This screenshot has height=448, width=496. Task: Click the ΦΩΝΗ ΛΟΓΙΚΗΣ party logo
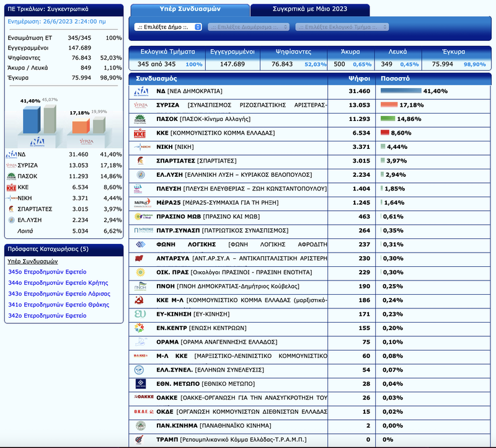click(141, 244)
